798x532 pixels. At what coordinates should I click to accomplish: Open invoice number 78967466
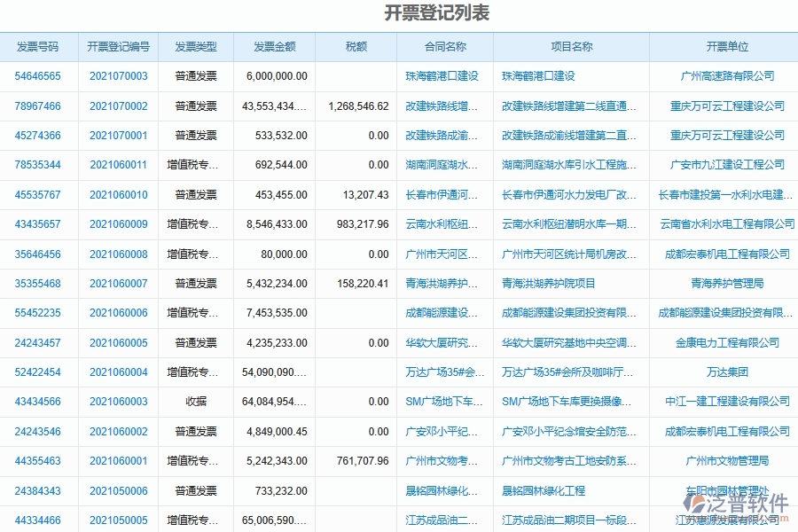pos(39,106)
